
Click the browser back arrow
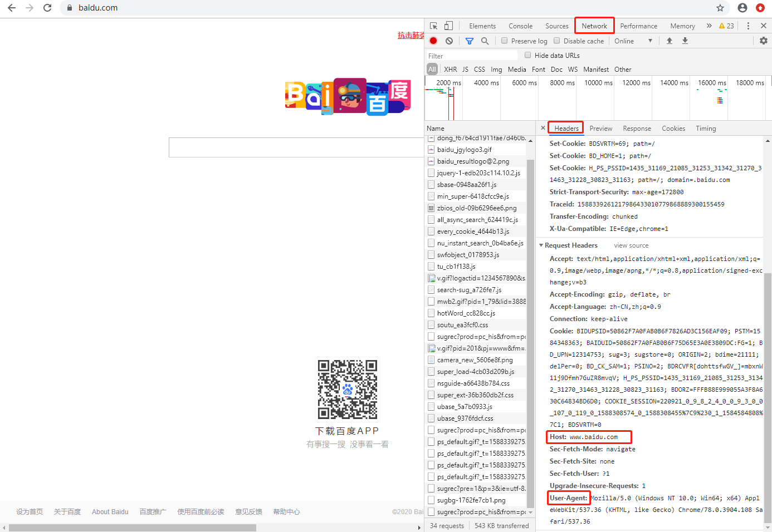point(12,8)
